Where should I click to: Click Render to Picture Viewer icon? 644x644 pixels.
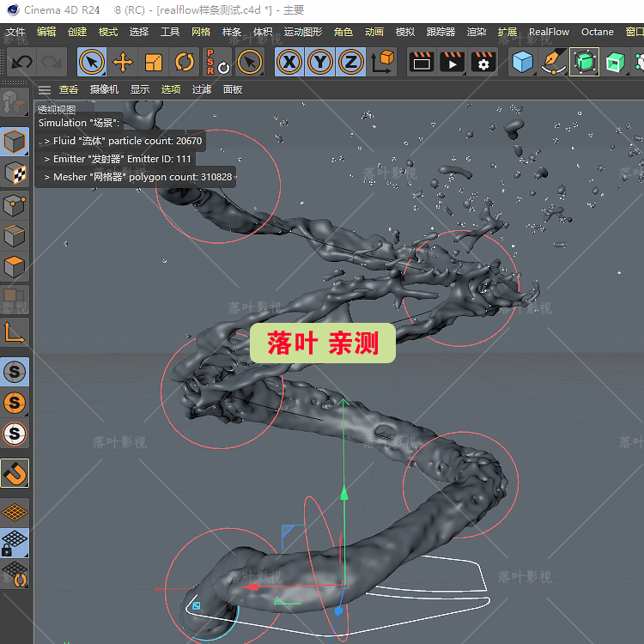[x=453, y=62]
